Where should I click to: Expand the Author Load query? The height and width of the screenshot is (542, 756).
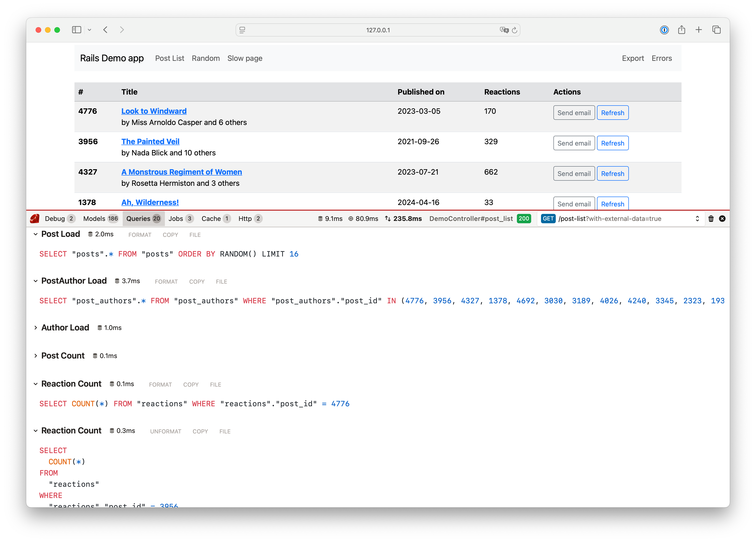coord(36,327)
